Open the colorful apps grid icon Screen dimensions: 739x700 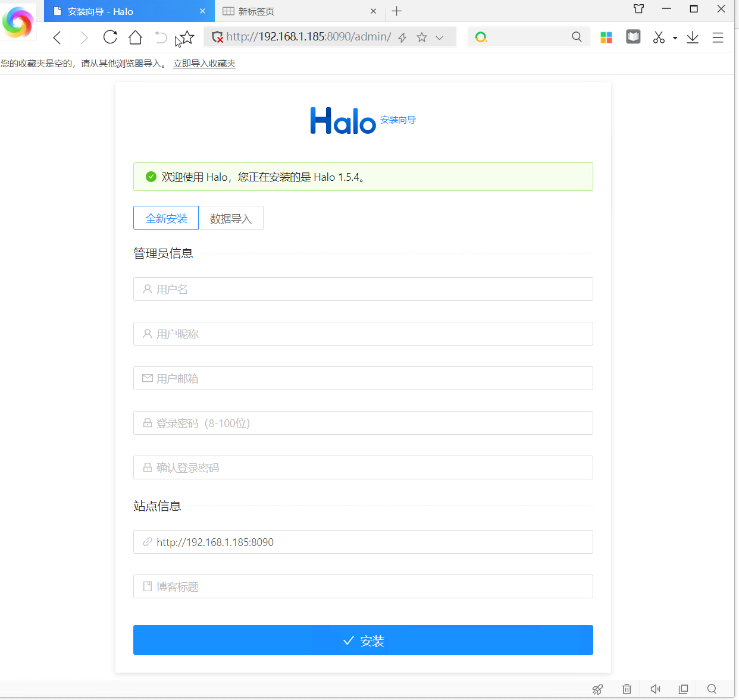click(606, 37)
